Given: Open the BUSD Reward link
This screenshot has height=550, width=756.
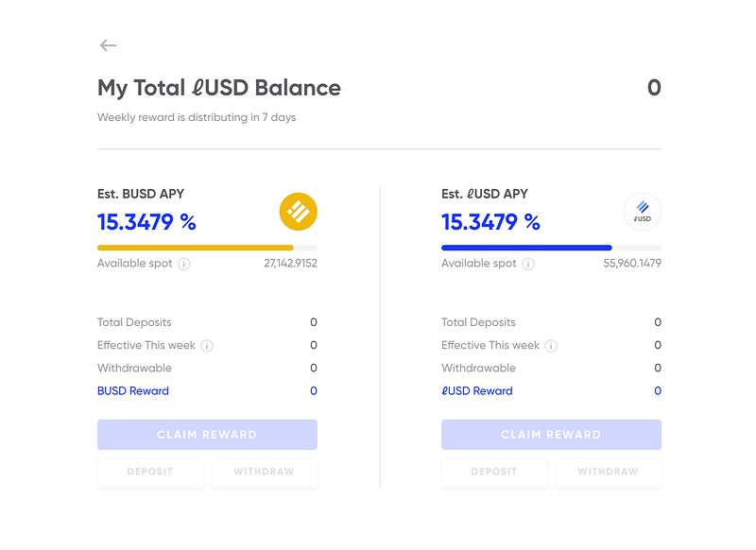Looking at the screenshot, I should (x=133, y=391).
